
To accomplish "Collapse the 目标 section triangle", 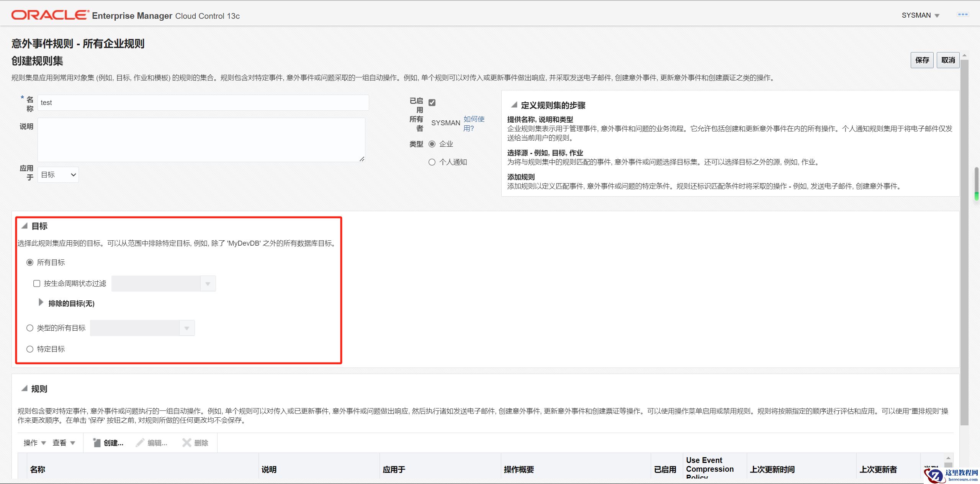I will point(25,226).
